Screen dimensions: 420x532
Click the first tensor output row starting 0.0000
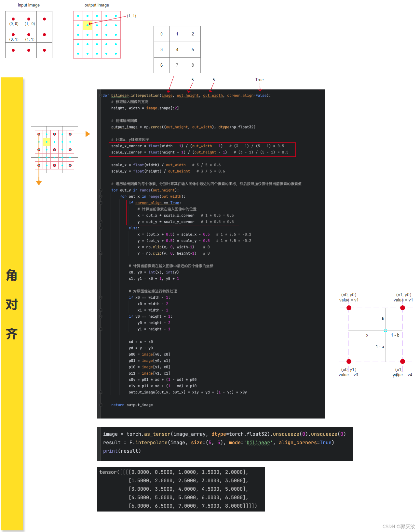174,472
